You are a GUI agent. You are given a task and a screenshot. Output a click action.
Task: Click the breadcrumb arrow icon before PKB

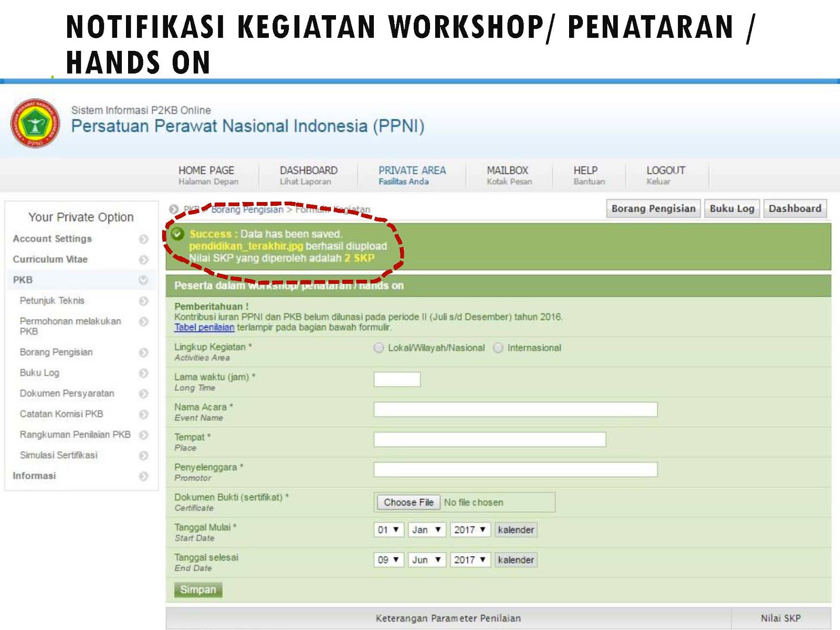[174, 209]
